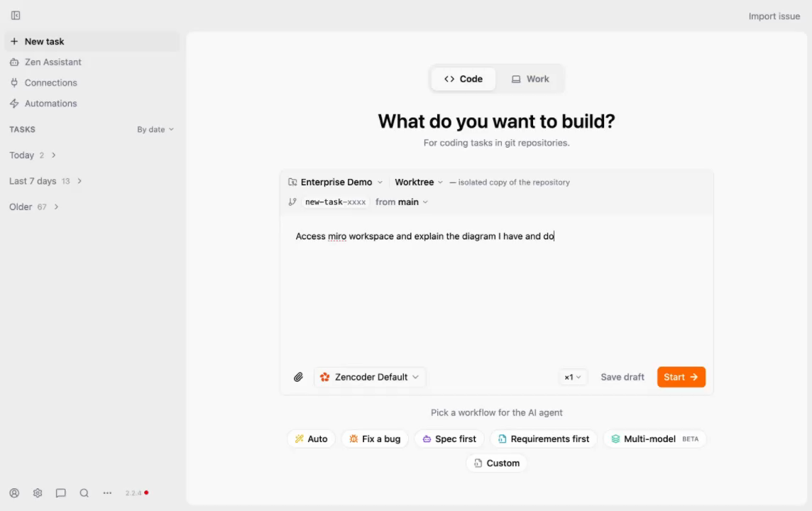Open Zen Assistant robot icon
This screenshot has width=812, height=511.
(14, 62)
